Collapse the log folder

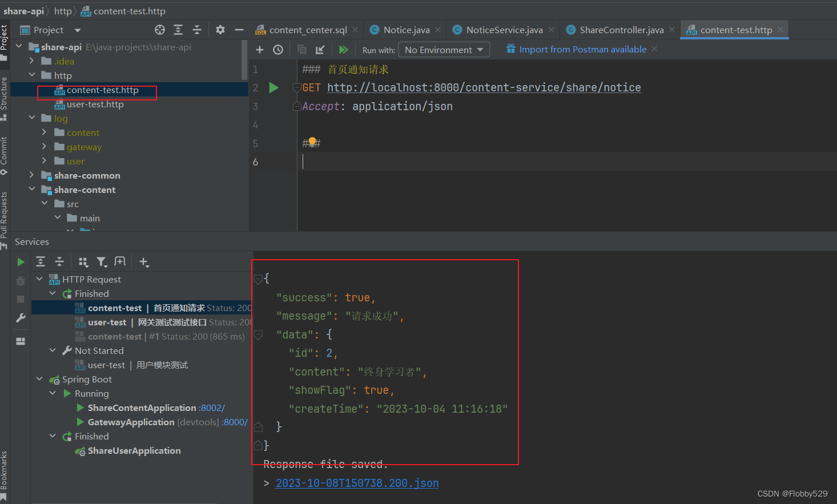coord(31,118)
